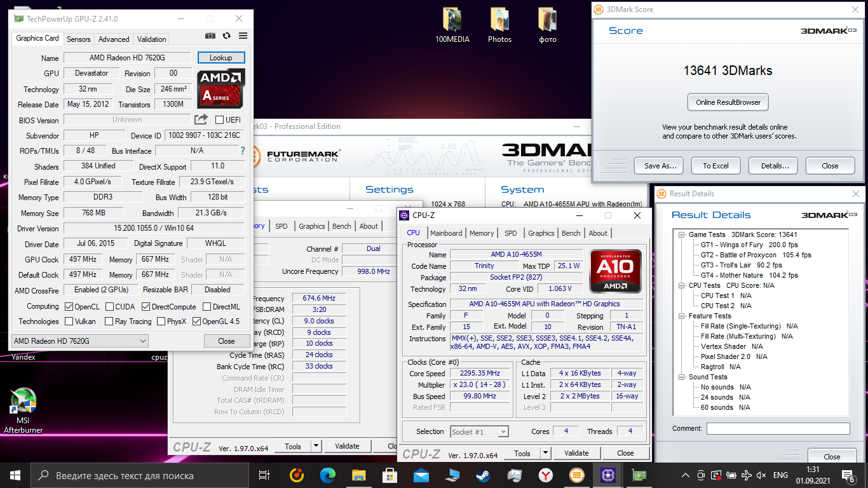
Task: Toggle the UEFI checkbox
Action: point(219,119)
